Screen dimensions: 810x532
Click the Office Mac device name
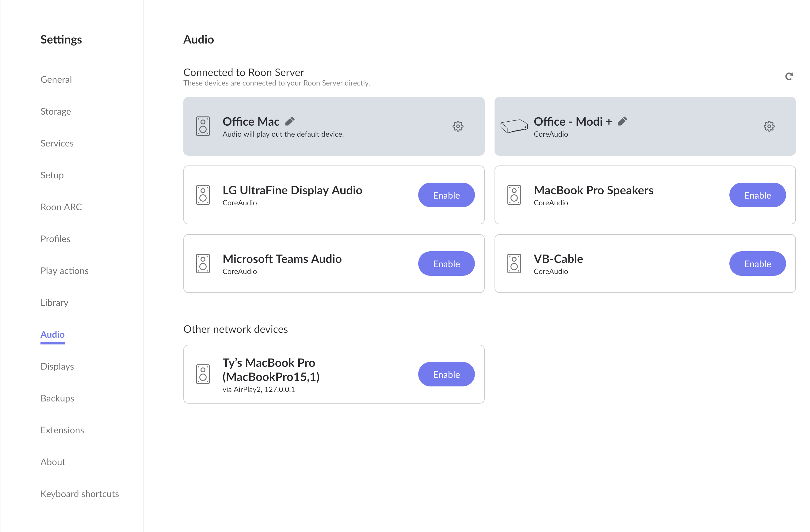click(x=251, y=121)
